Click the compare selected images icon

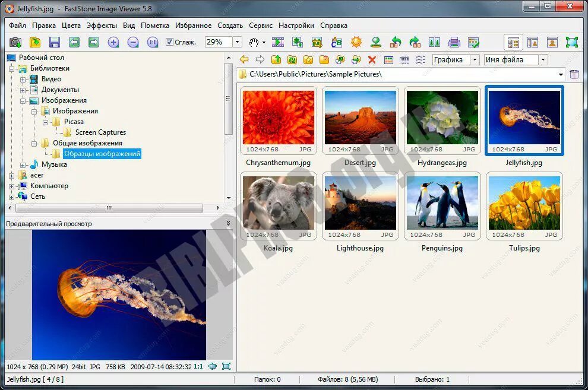[434, 42]
